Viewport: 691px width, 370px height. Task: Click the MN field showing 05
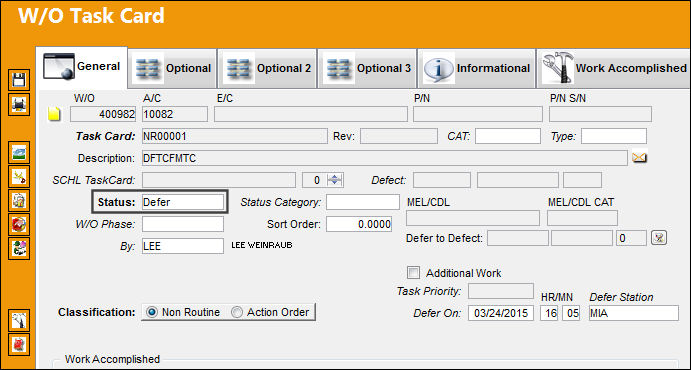pos(571,313)
